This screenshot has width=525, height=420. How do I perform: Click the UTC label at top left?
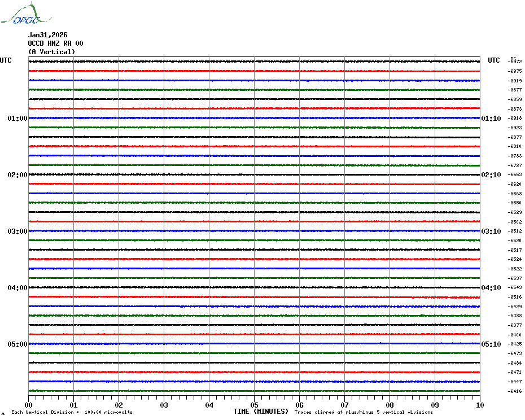6,60
